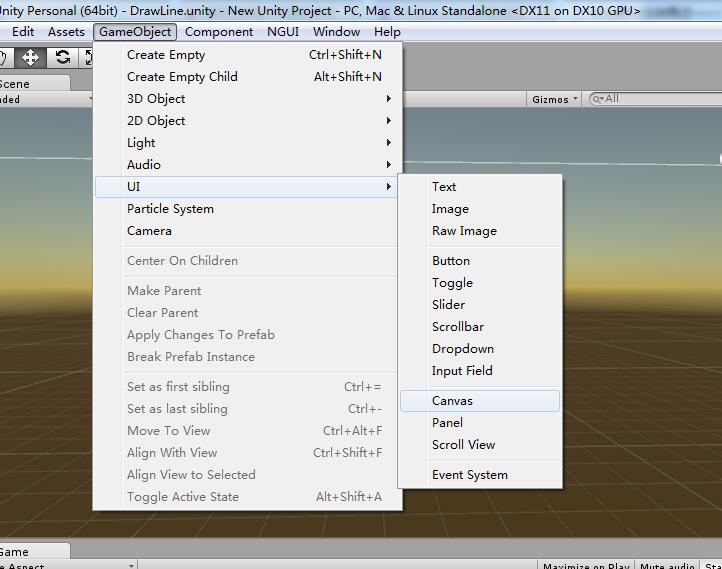The height and width of the screenshot is (569, 722).
Task: Expand the 2D Object submenu
Action: (248, 121)
